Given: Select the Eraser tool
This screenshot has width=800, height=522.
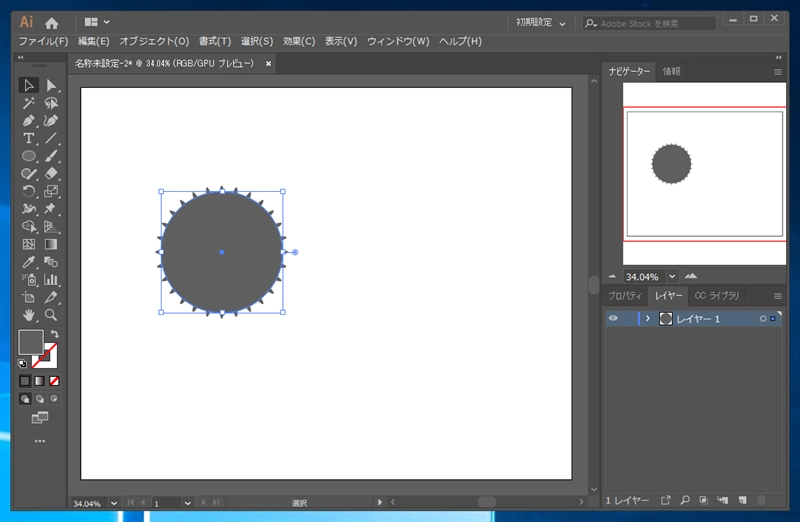Looking at the screenshot, I should tap(51, 173).
